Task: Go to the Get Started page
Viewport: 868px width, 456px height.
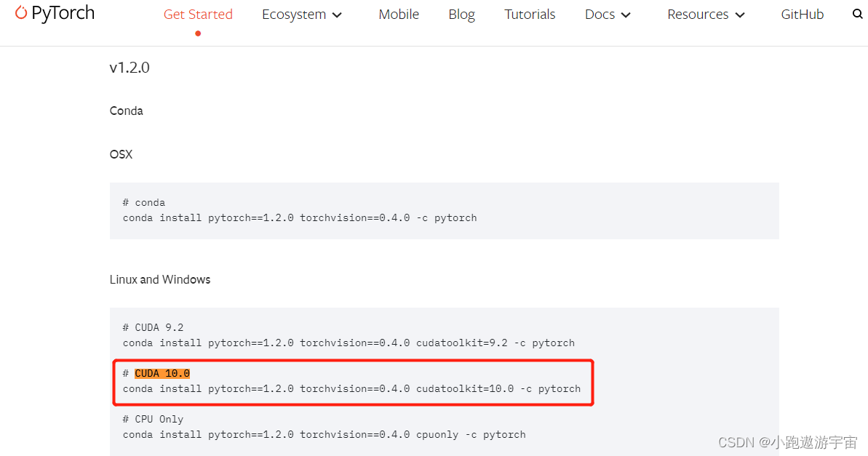Action: coord(198,15)
